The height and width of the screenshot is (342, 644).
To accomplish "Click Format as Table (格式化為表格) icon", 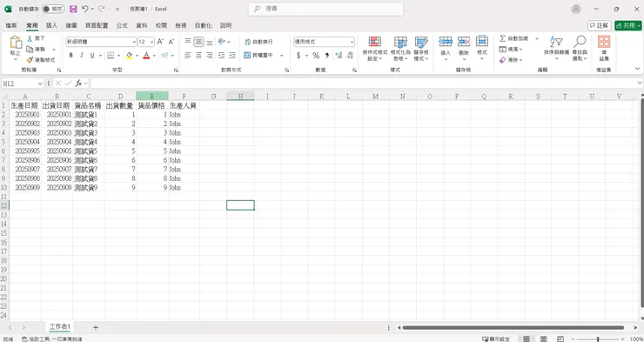I will pos(400,42).
